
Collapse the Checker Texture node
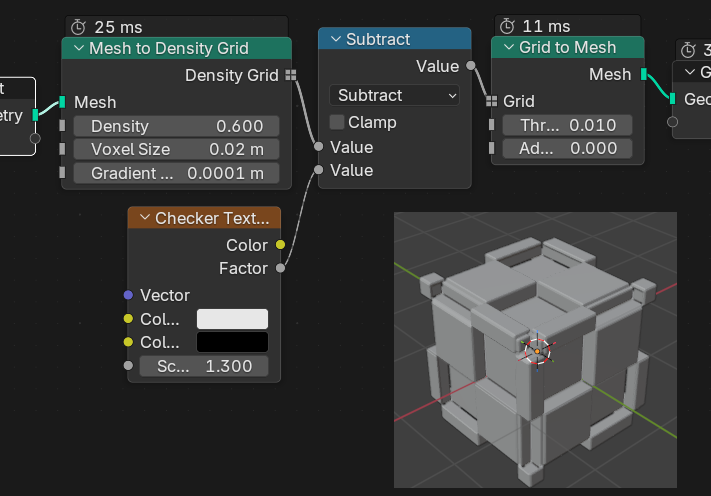coord(144,218)
